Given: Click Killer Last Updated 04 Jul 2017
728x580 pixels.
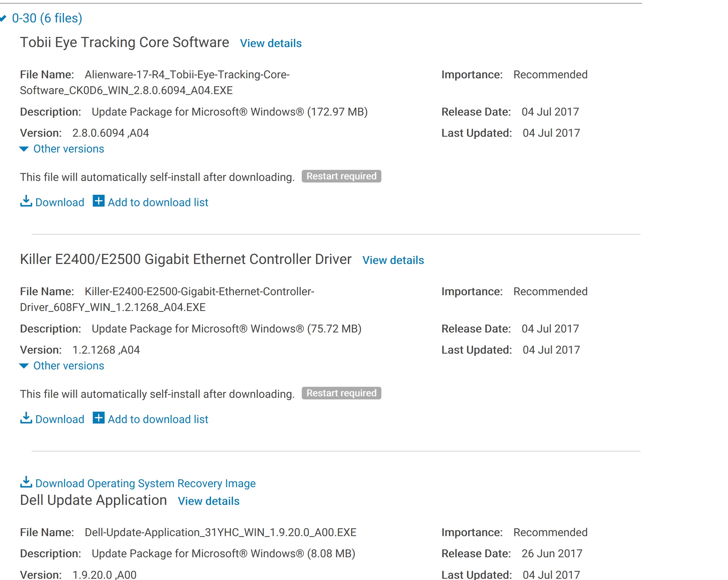Looking at the screenshot, I should click(x=551, y=350).
